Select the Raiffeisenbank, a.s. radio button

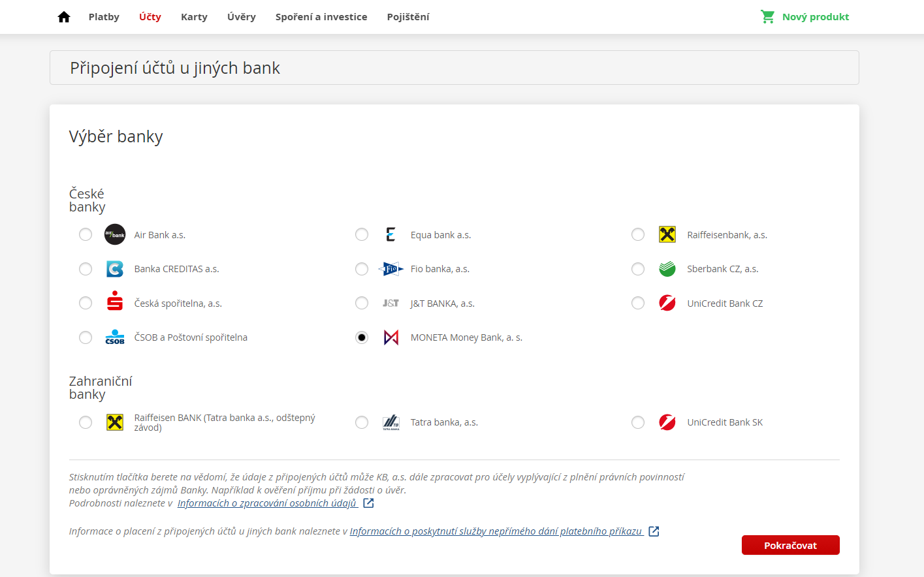coord(638,234)
